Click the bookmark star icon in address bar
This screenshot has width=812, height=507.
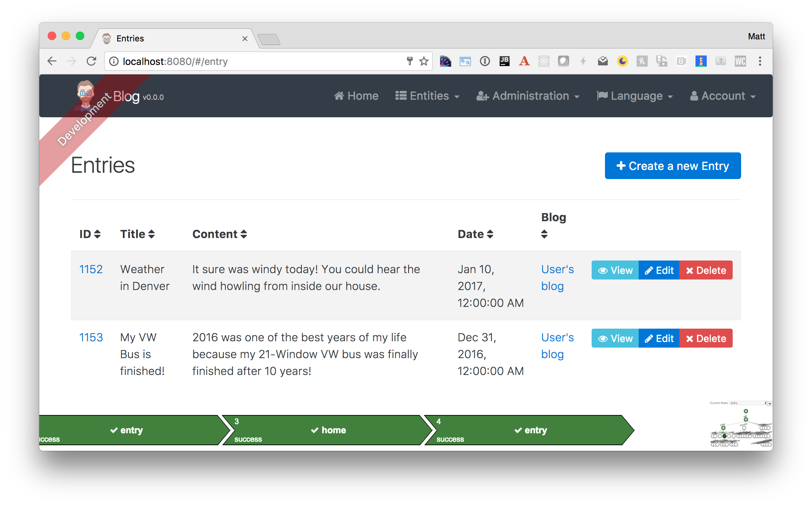point(424,61)
